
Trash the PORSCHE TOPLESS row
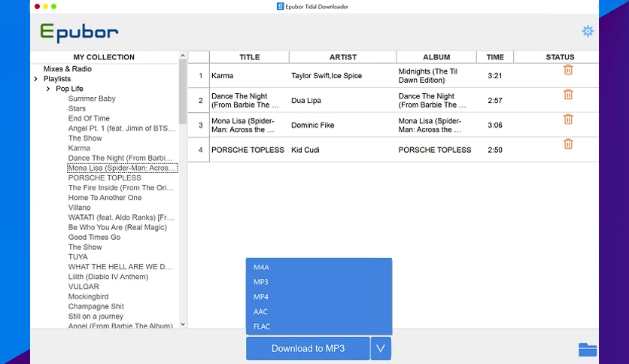tap(568, 144)
